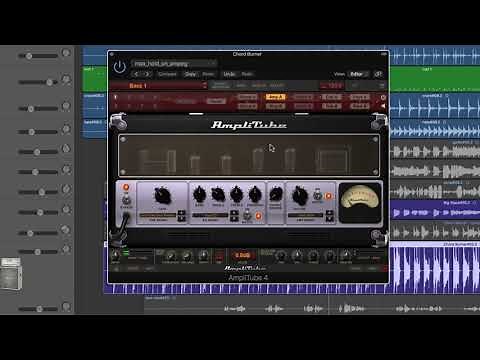Select the Cab B module

[331, 106]
